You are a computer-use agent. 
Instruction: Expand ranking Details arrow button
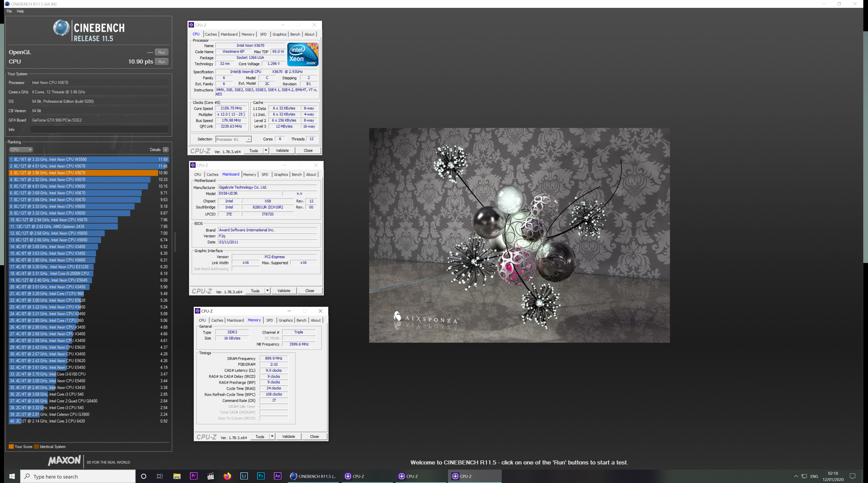pyautogui.click(x=166, y=150)
